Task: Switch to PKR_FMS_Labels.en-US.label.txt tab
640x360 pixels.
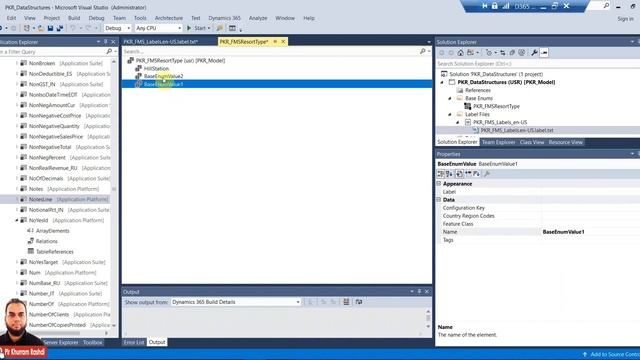Action: tap(160, 42)
